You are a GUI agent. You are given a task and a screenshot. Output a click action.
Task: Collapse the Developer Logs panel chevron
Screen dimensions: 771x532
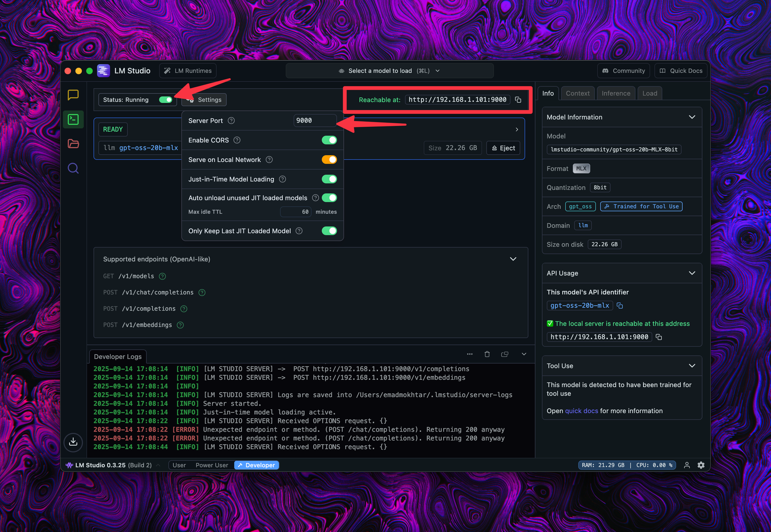[524, 354]
